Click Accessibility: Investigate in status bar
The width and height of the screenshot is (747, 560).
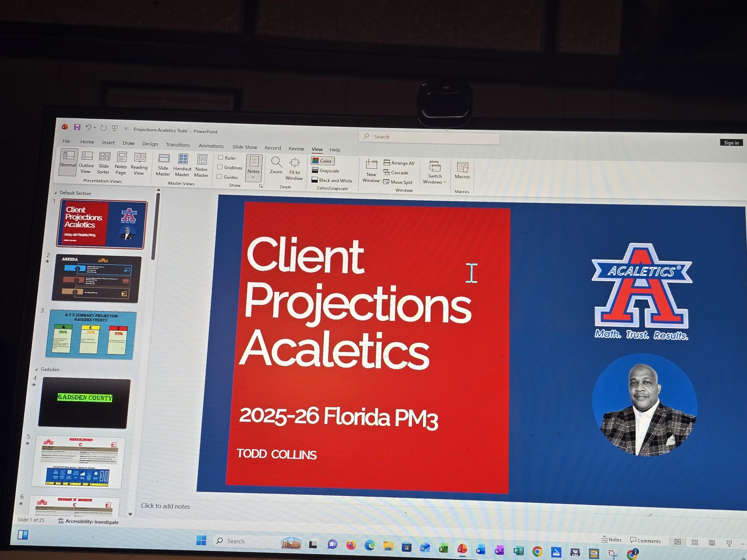89,522
